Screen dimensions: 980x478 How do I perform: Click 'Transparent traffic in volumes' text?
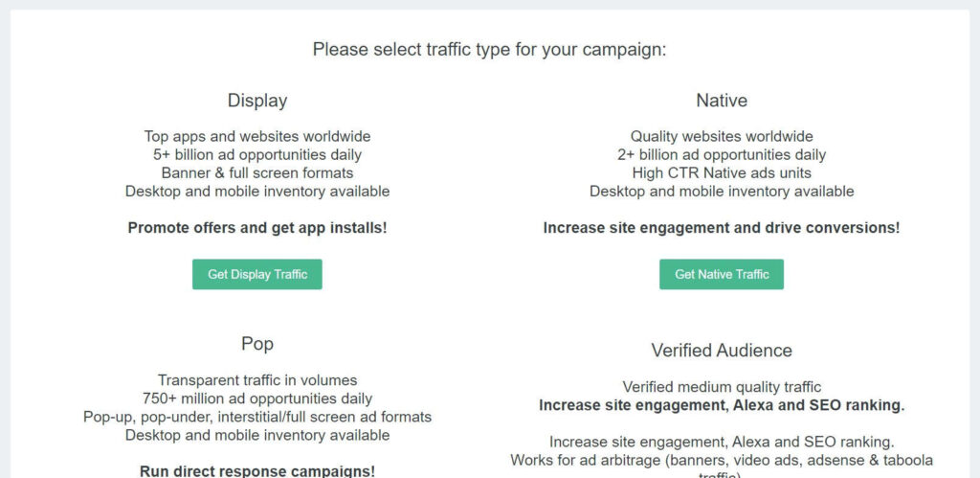pos(257,380)
